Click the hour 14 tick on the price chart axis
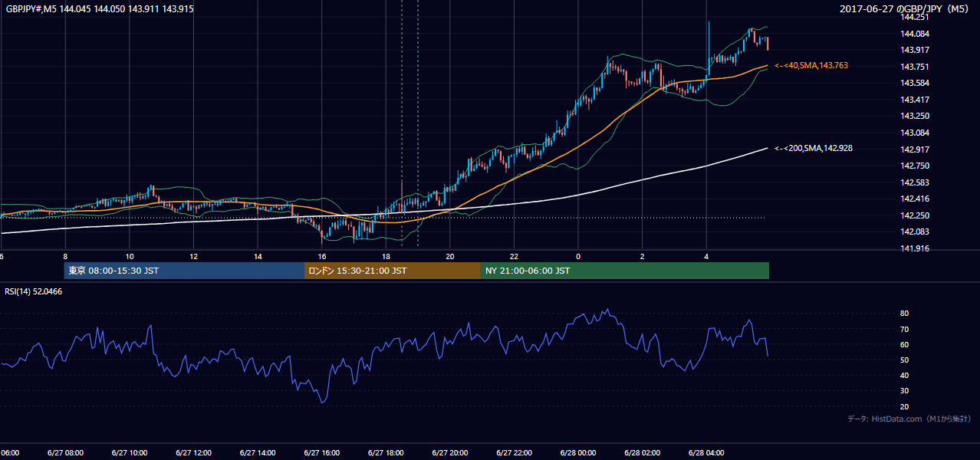980x460 pixels. (258, 257)
